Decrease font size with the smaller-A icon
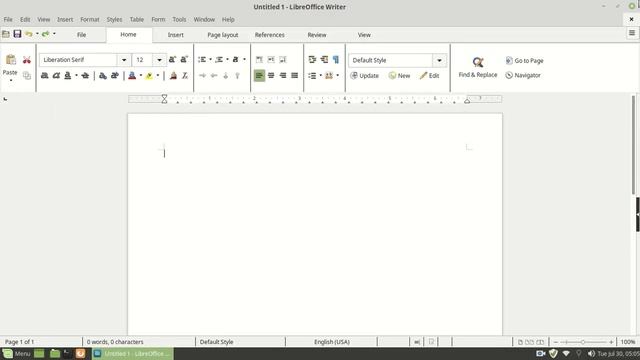 click(x=184, y=60)
